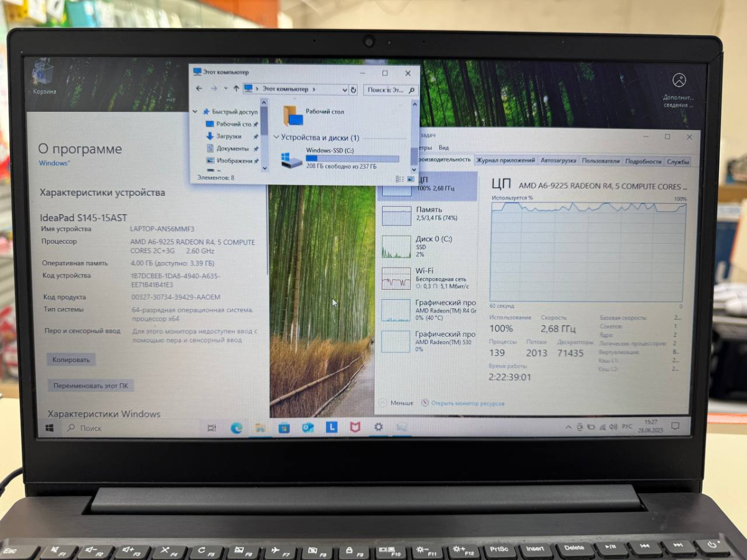747x560 pixels.
Task: Refresh the Explorer address bar
Action: [x=353, y=90]
